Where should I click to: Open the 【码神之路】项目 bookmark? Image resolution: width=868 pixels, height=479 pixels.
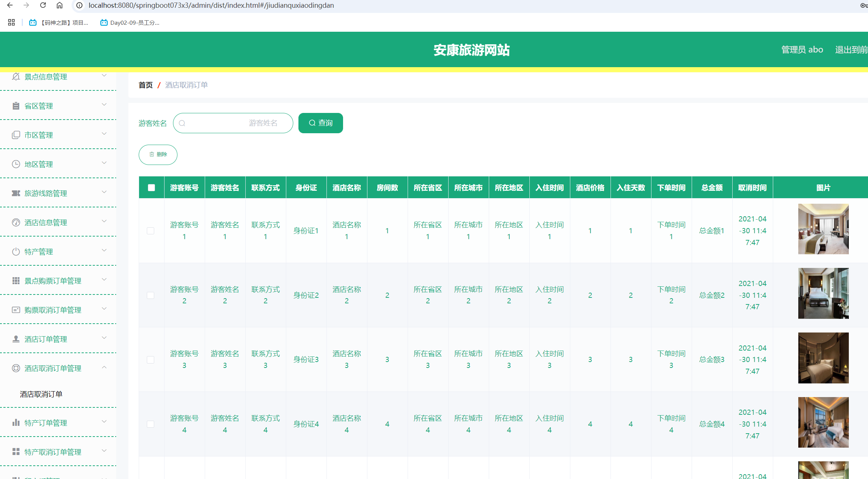pyautogui.click(x=59, y=23)
